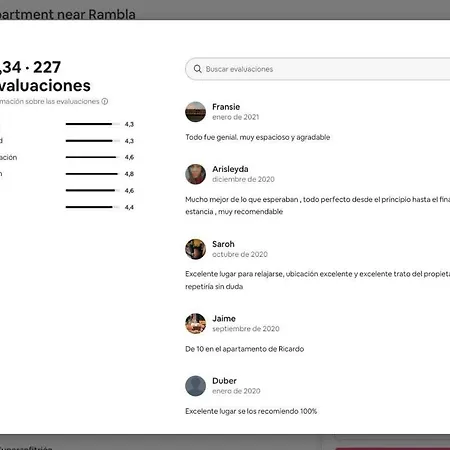
Task: Click the reviewer name Duber
Action: point(224,381)
